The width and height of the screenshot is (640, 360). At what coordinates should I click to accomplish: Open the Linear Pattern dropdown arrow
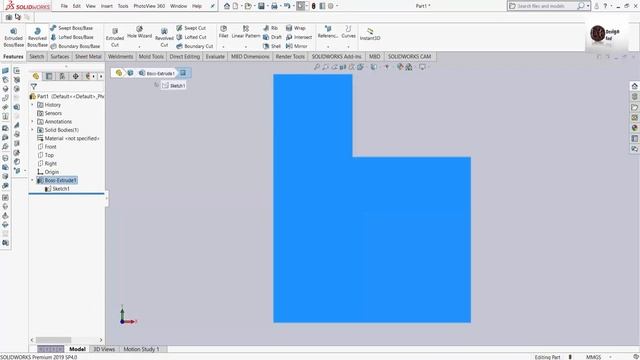click(x=246, y=47)
